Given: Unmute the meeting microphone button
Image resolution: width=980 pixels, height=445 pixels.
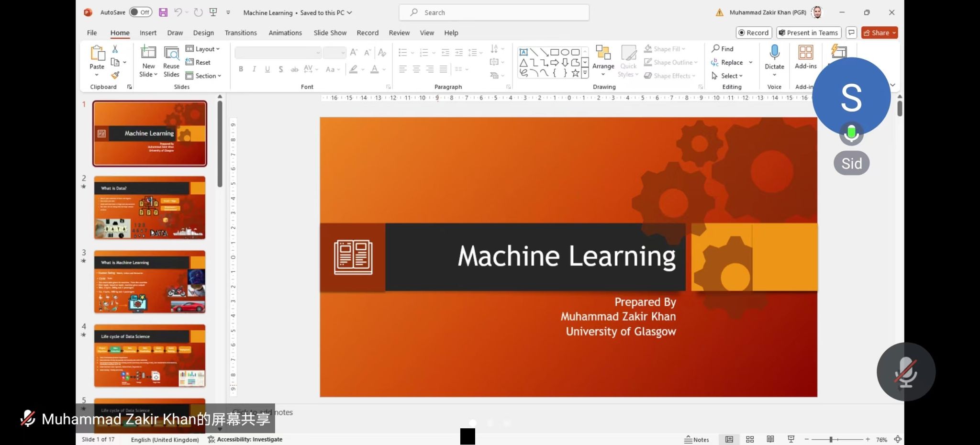Looking at the screenshot, I should [x=905, y=372].
